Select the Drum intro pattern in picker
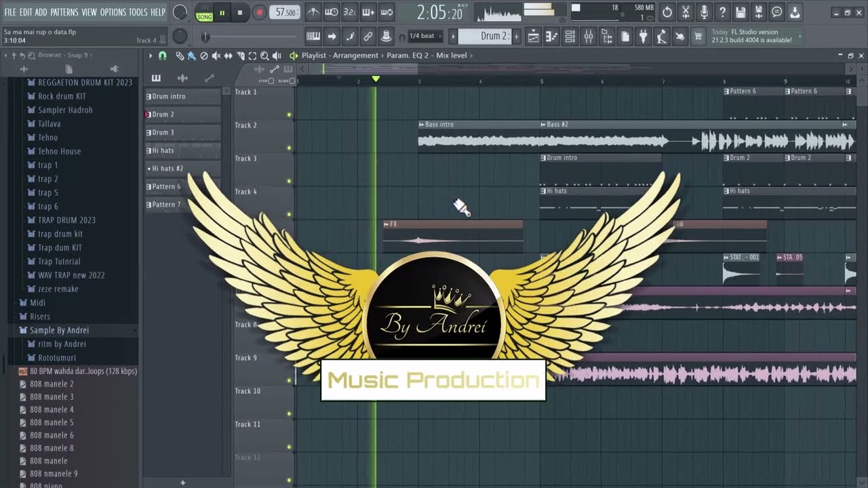Screen dimensions: 868x488 point(183,96)
